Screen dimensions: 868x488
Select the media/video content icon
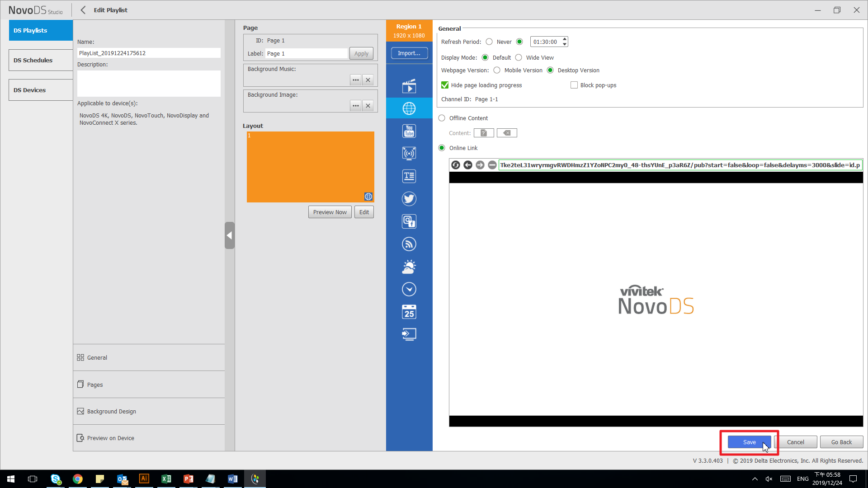(409, 86)
